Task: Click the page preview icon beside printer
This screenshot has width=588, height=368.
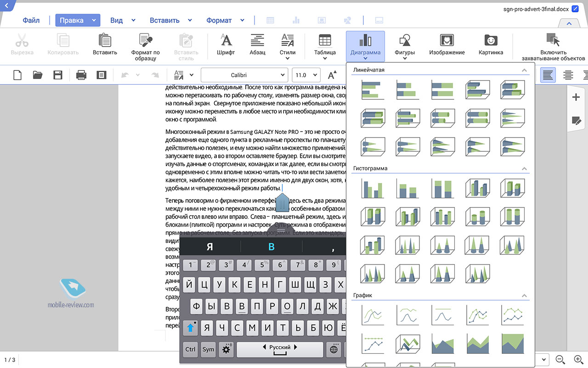Action: [102, 75]
